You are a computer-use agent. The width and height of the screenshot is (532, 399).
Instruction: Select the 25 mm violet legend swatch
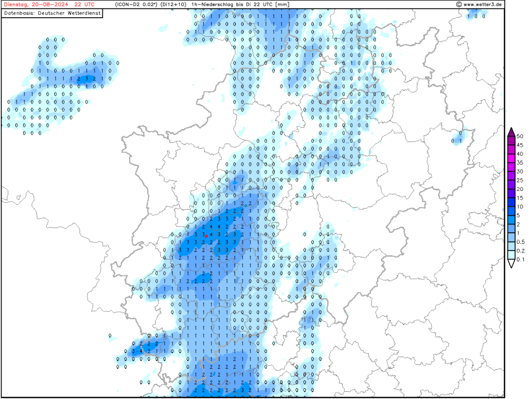[511, 176]
